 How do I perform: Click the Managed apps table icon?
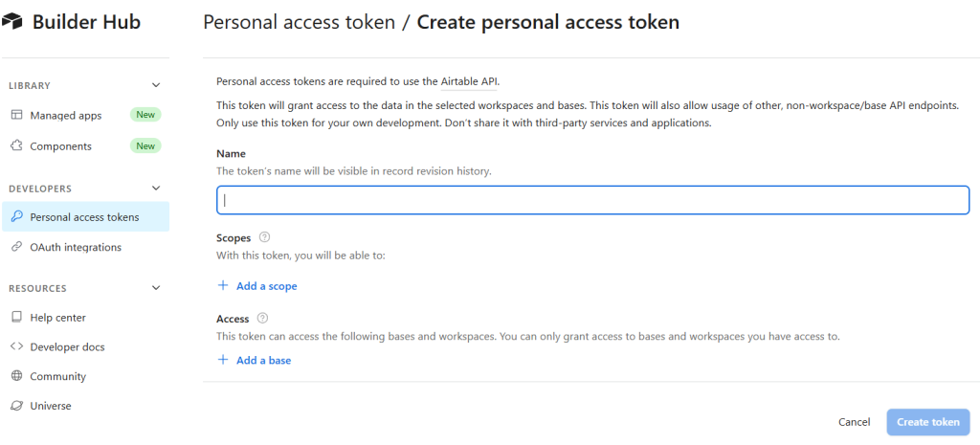[x=17, y=115]
